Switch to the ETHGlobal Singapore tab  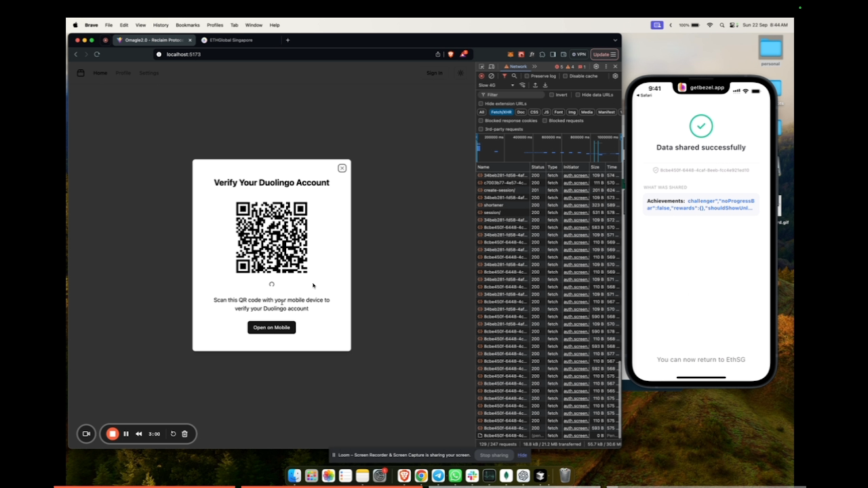point(231,40)
